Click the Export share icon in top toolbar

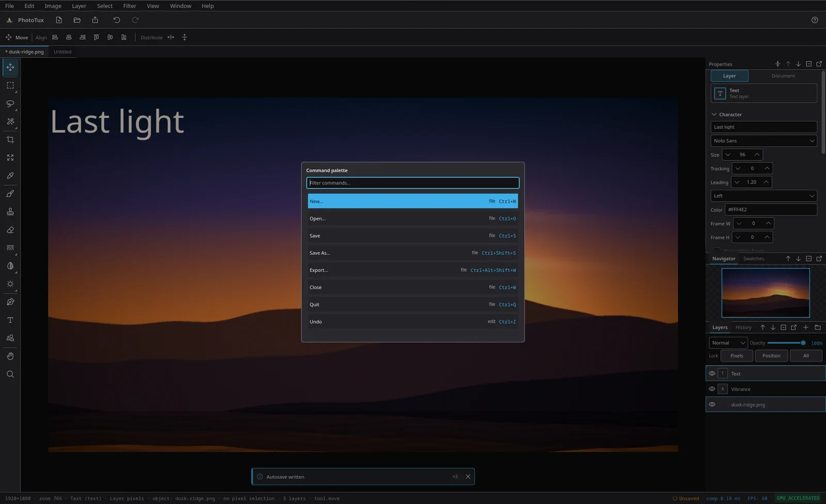[95, 20]
